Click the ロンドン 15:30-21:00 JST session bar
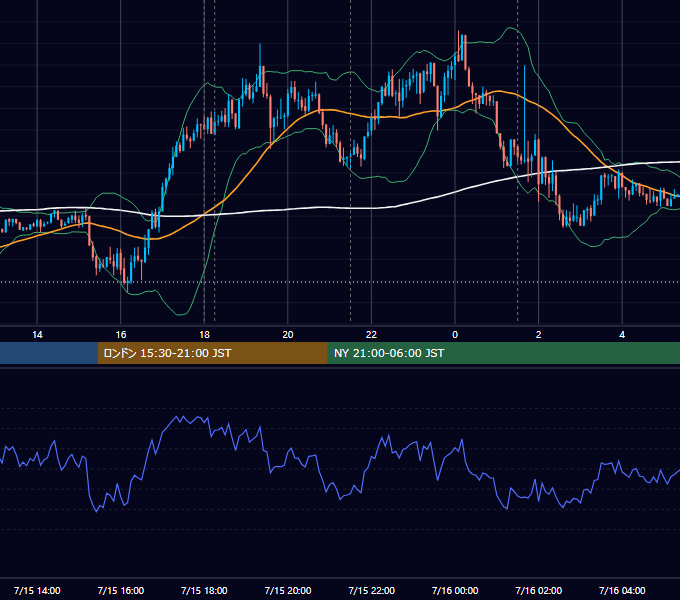Screen dimensions: 680x600 [212, 353]
